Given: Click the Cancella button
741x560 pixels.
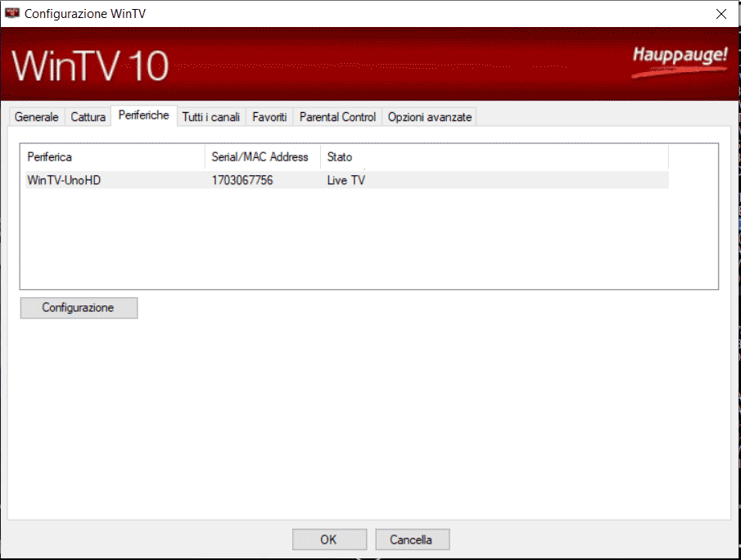Looking at the screenshot, I should click(x=412, y=540).
